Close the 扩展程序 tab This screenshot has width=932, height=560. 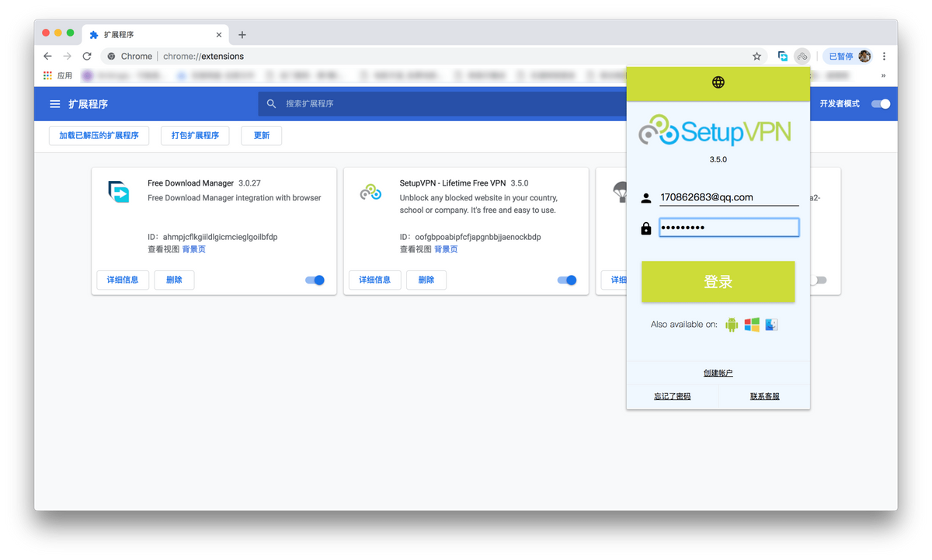click(219, 35)
